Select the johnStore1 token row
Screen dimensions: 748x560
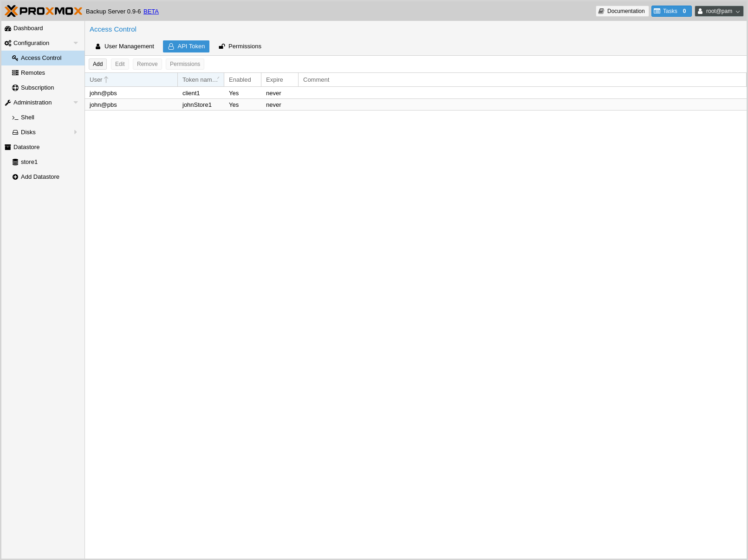(197, 105)
